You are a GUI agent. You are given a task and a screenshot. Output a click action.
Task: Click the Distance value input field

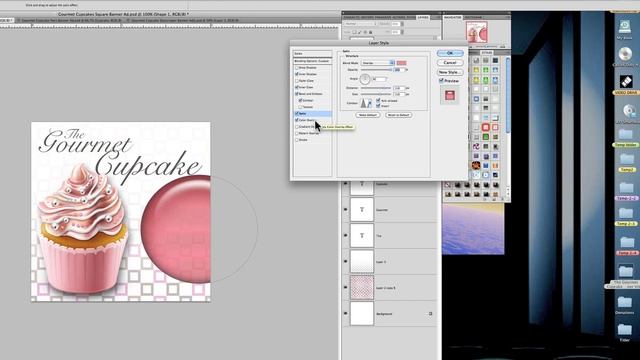(x=399, y=88)
